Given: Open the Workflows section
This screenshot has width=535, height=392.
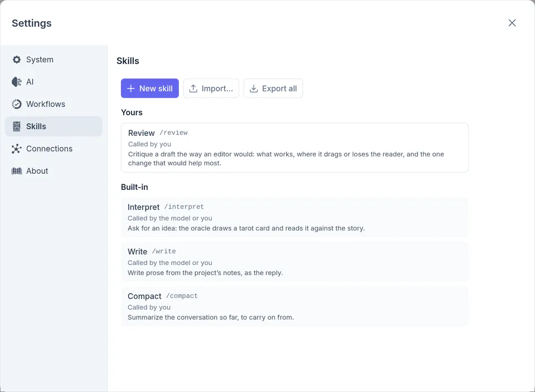Looking at the screenshot, I should pos(53,104).
